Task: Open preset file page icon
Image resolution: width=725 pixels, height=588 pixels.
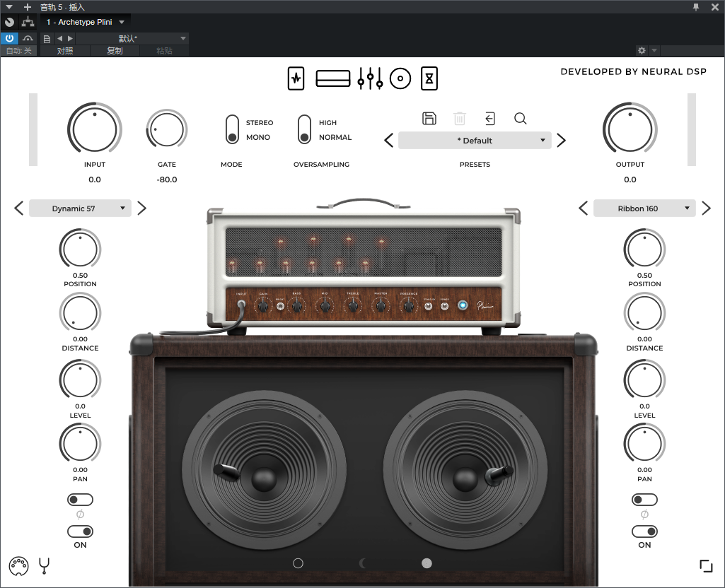Action: point(47,39)
